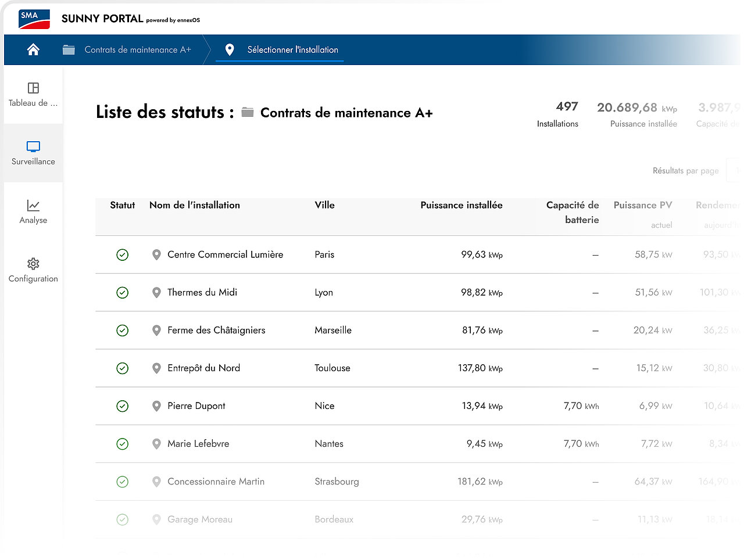Open Tableau de bord sidebar icon
This screenshot has height=560, width=744.
(33, 88)
